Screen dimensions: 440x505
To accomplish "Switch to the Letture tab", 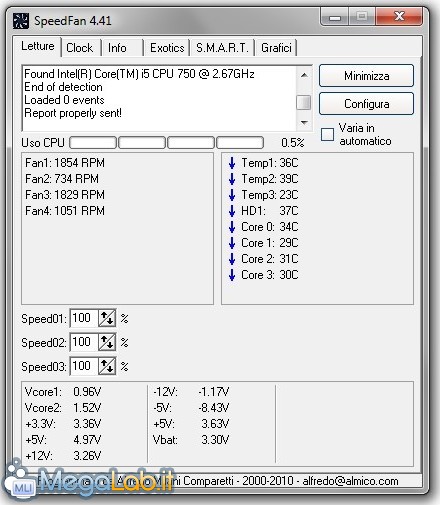I will pos(38,46).
